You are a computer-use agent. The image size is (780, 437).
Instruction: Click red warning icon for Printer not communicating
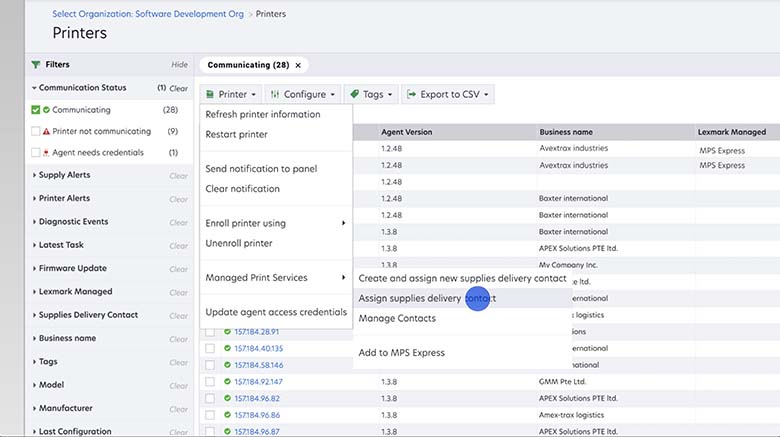click(x=46, y=131)
